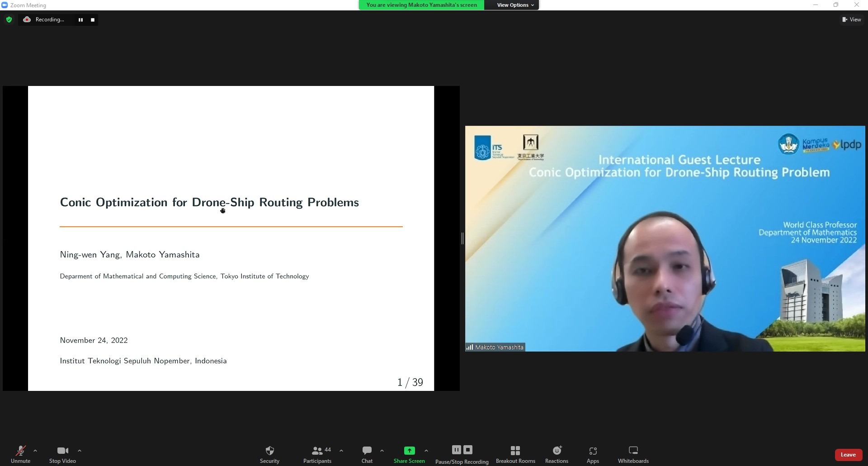
Task: Expand audio options arrow next to Unmute
Action: pos(35,451)
